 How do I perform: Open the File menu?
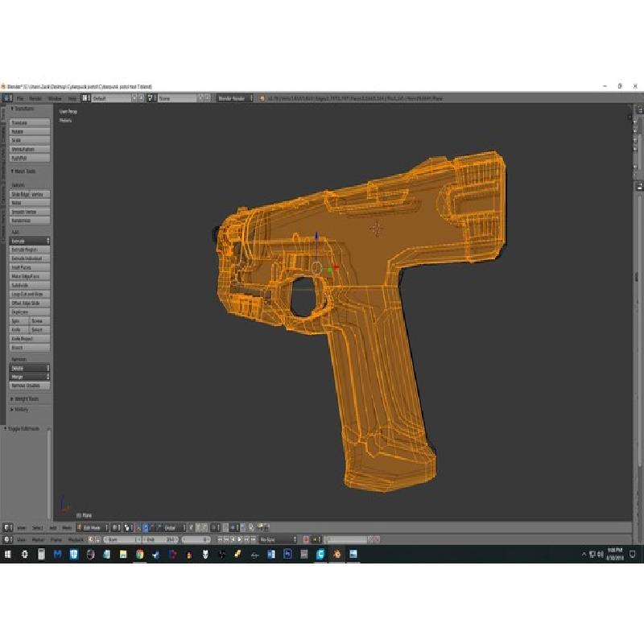point(21,98)
